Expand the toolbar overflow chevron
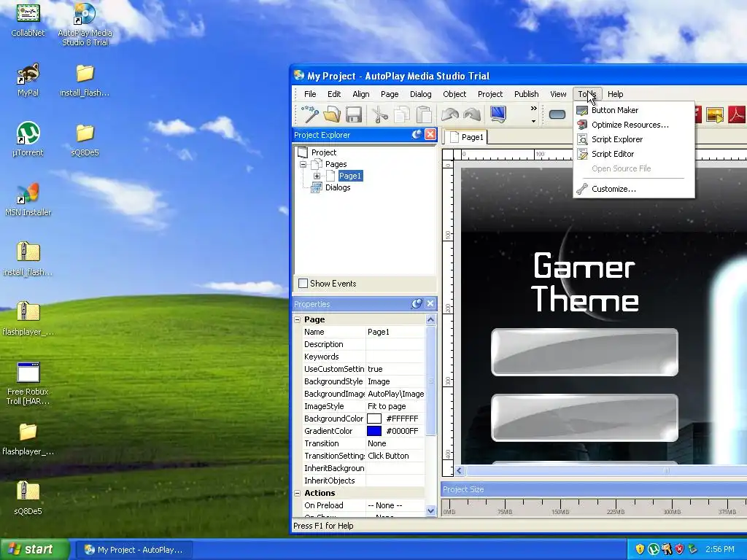 533,109
